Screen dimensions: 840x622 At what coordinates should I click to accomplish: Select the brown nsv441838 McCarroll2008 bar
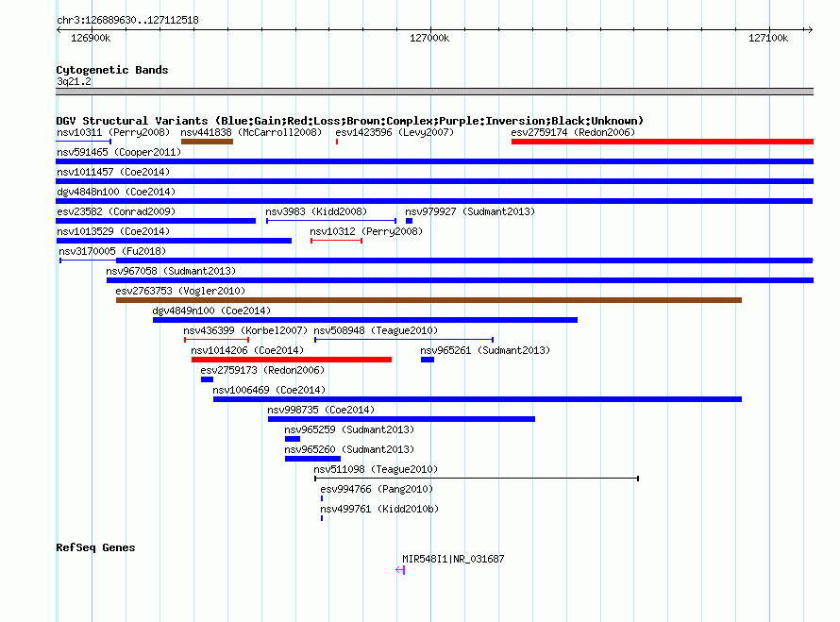tap(207, 142)
